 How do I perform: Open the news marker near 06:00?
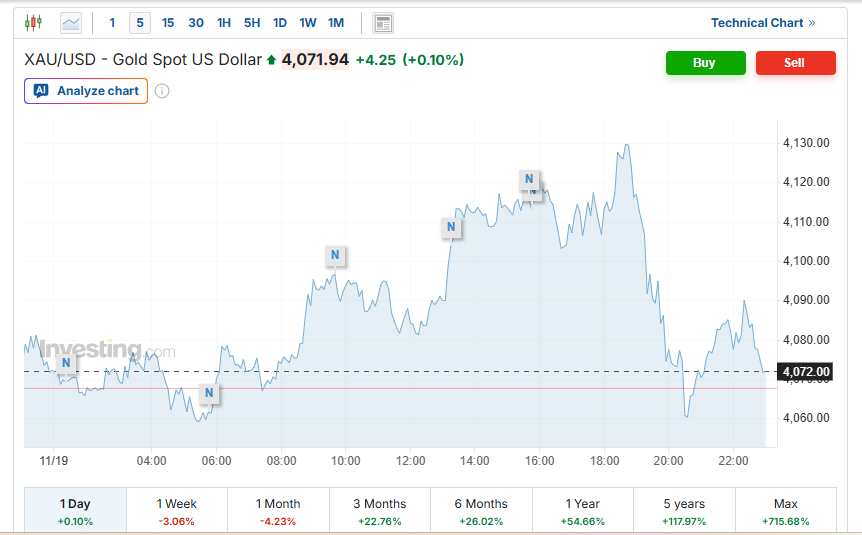209,393
